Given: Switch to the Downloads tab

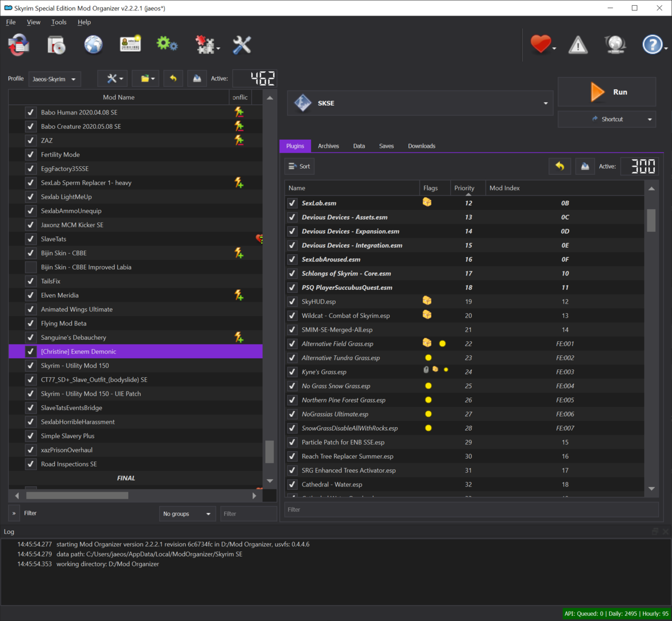Looking at the screenshot, I should coord(421,146).
